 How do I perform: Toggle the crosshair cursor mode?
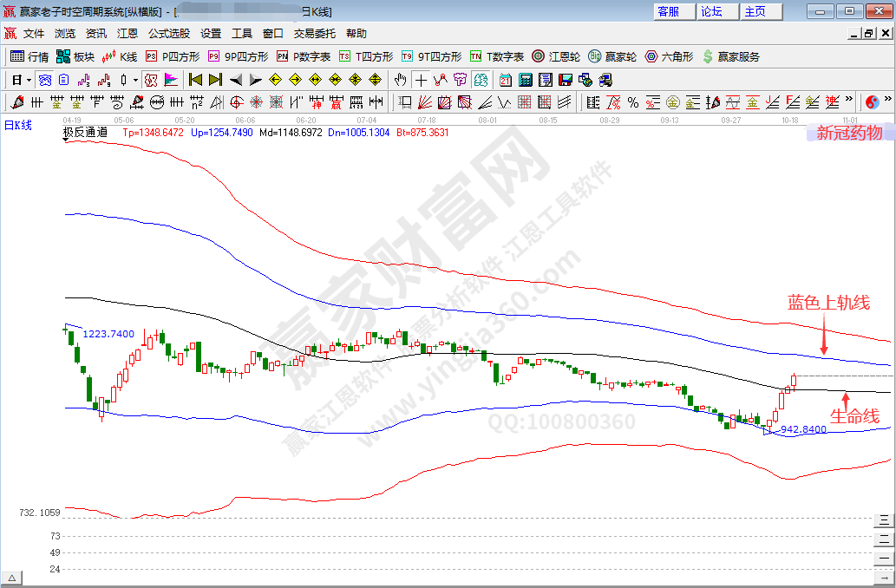pyautogui.click(x=421, y=80)
